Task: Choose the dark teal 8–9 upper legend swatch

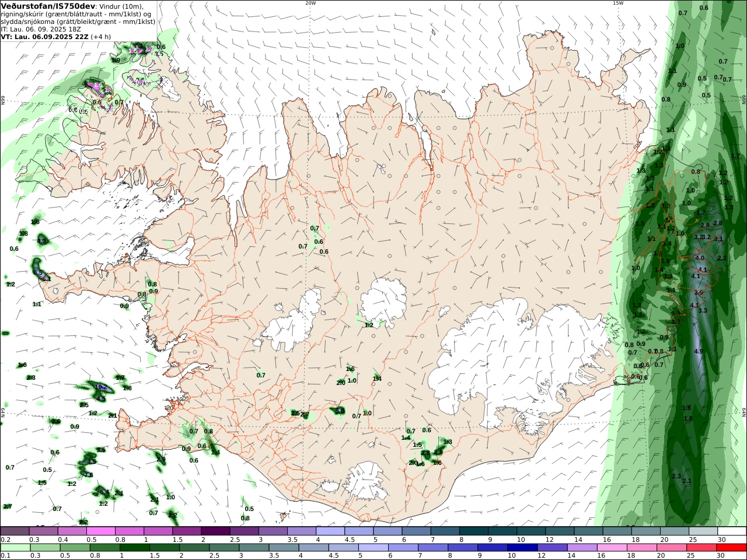Action: click(x=474, y=531)
